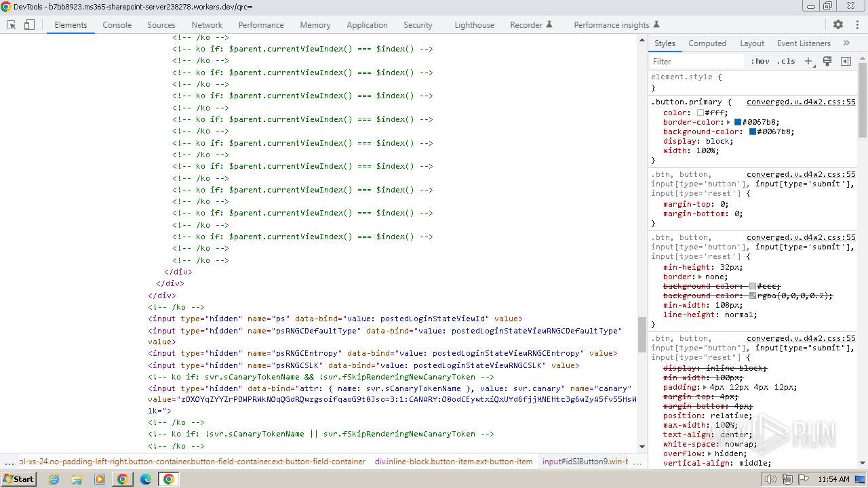Select the Computed sidebar tab
Image resolution: width=868 pixels, height=488 pixels.
pos(707,43)
